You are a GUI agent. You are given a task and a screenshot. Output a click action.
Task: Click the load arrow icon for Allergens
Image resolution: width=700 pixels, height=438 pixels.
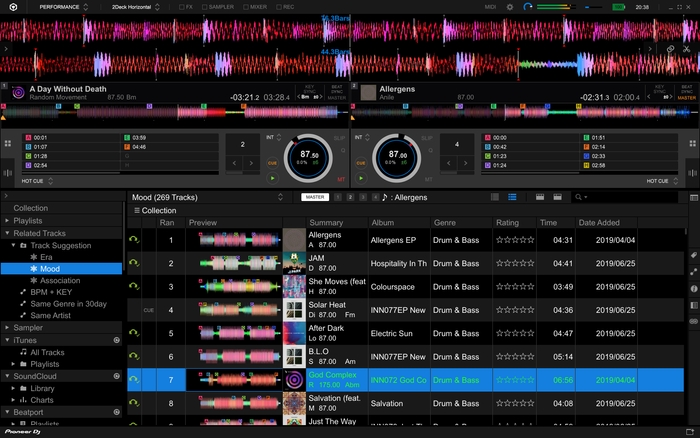(x=134, y=240)
